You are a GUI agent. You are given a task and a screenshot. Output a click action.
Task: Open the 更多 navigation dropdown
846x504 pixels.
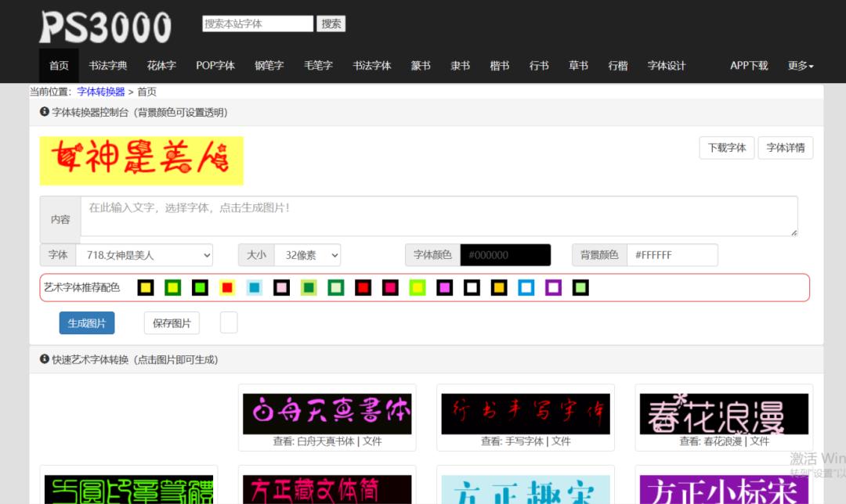tap(801, 66)
